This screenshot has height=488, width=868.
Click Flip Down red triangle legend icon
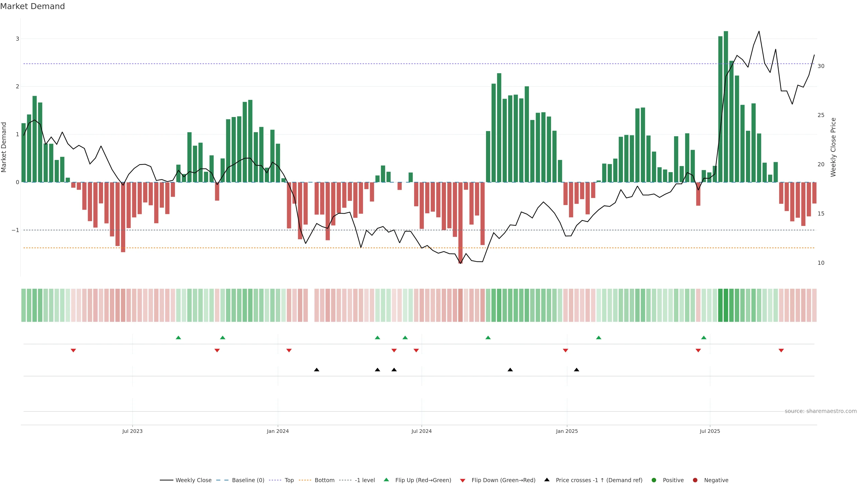(463, 480)
